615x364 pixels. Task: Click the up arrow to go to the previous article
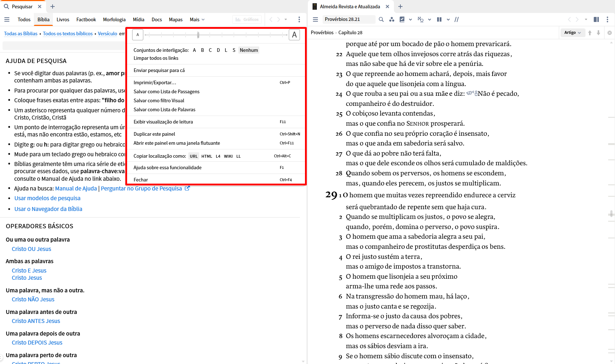coord(590,33)
